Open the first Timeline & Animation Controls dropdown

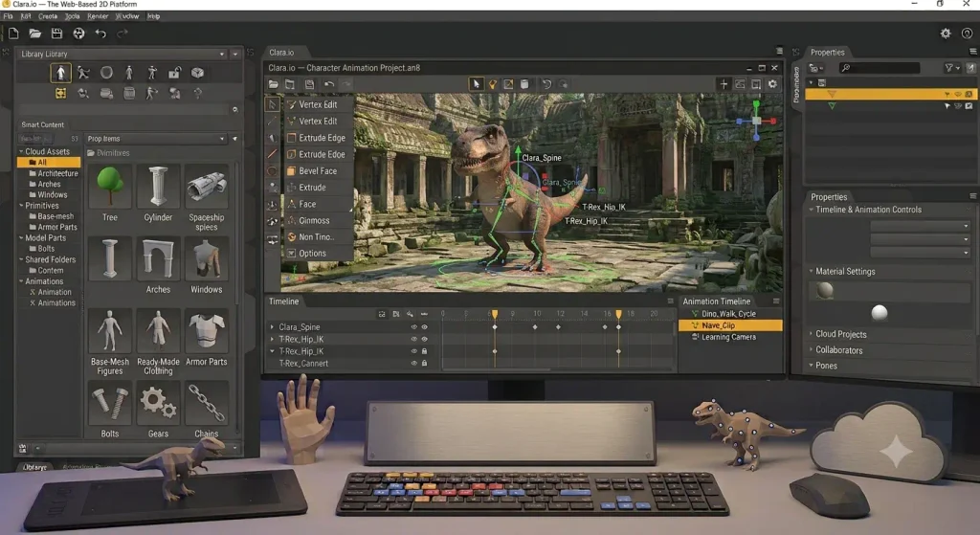tap(920, 226)
